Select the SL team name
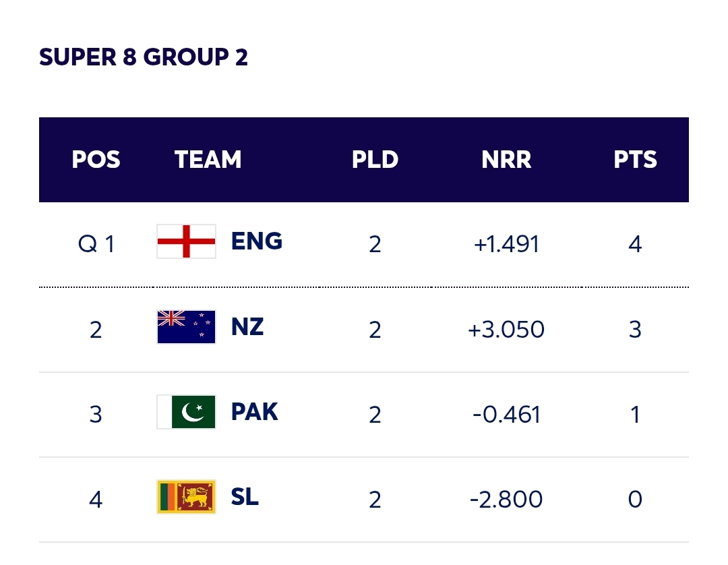Viewport: 728px width, 565px height. [x=245, y=497]
